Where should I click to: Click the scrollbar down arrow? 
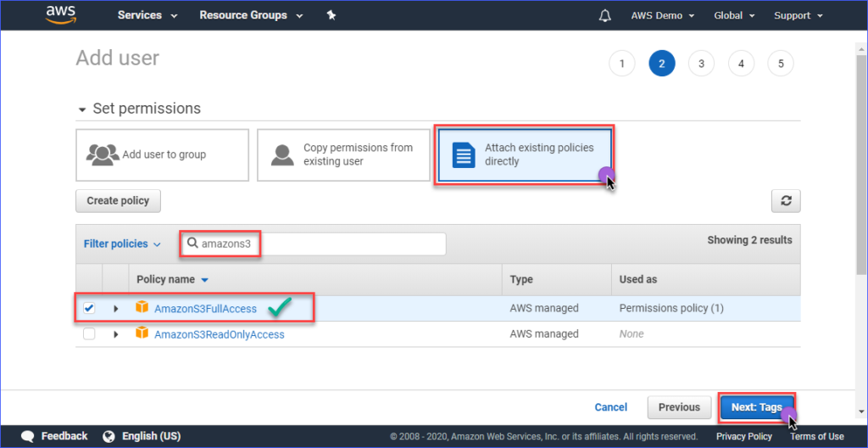[861, 412]
